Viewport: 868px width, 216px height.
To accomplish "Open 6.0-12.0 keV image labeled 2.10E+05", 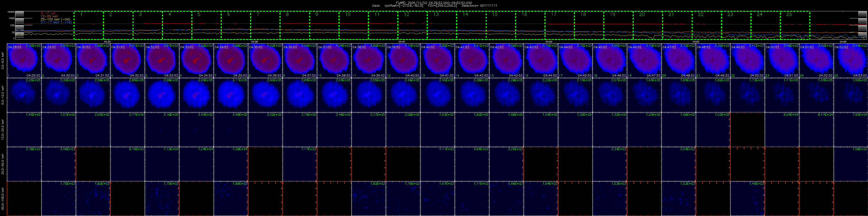I will tap(575, 95).
